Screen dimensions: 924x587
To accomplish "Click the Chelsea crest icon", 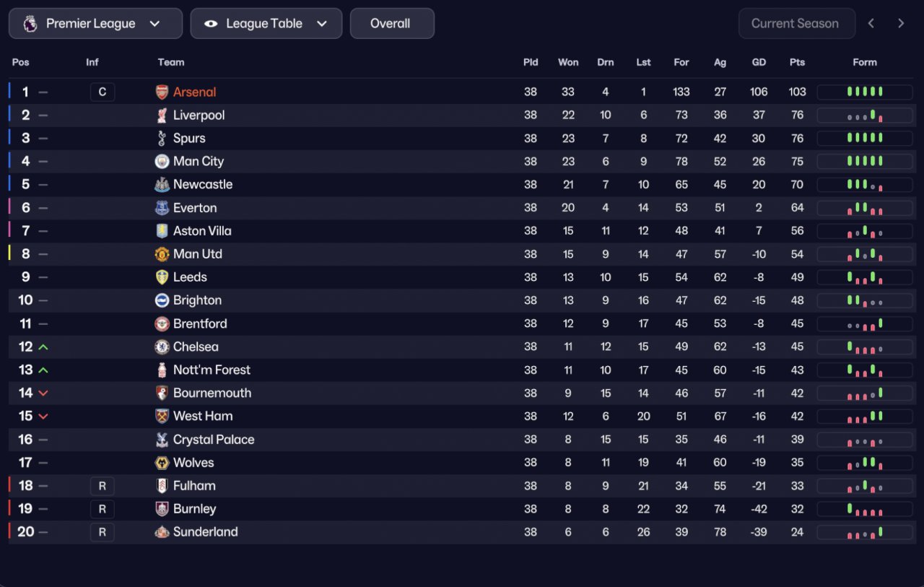I will tap(162, 347).
